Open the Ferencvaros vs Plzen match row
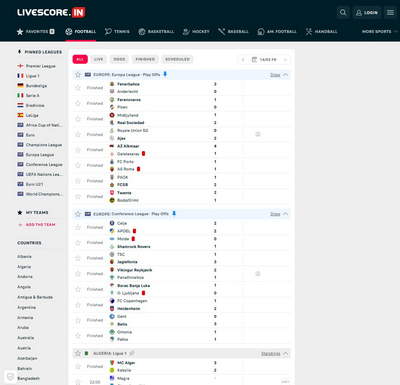The width and height of the screenshot is (400, 385). (181, 103)
